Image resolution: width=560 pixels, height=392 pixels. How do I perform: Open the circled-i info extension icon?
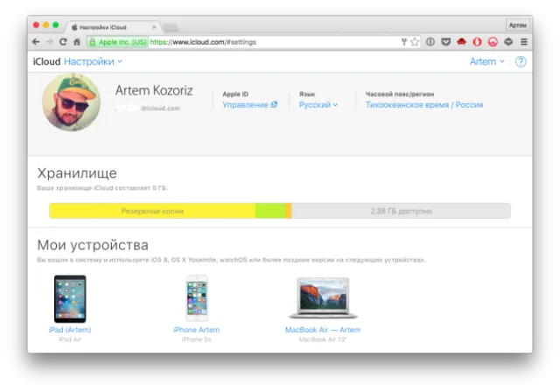(x=430, y=42)
